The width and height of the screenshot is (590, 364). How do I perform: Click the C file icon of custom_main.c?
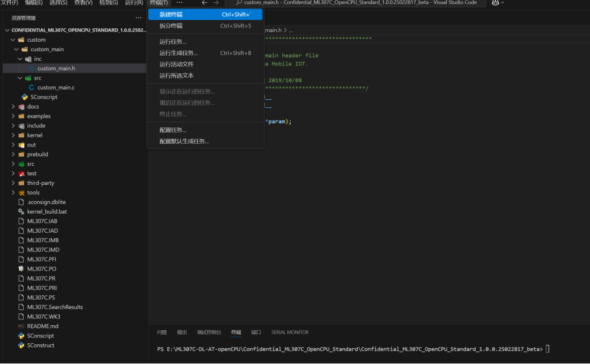pos(32,87)
